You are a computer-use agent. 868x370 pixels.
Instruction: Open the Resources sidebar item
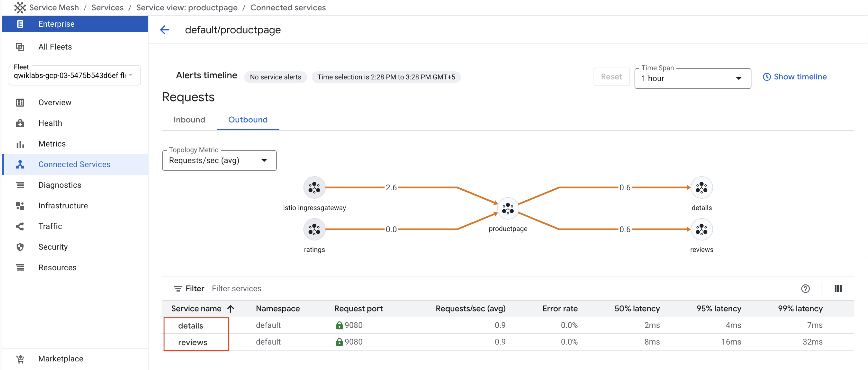[75, 268]
